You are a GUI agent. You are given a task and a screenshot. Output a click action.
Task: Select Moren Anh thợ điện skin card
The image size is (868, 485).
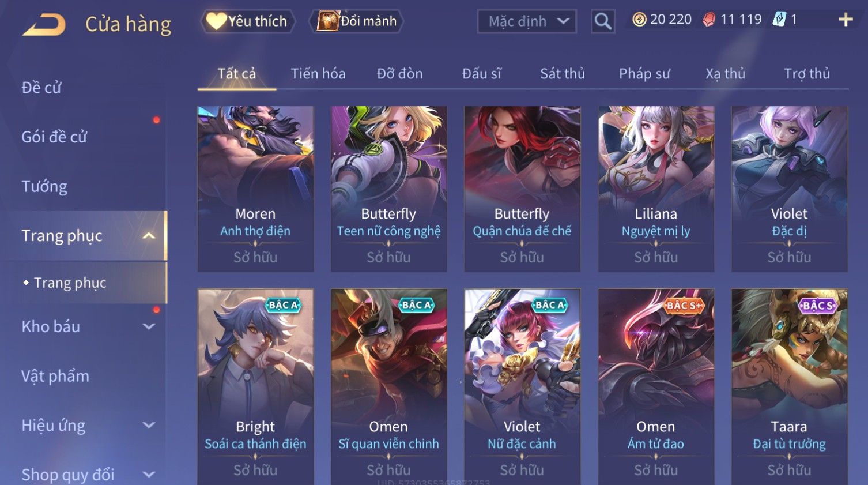(255, 189)
